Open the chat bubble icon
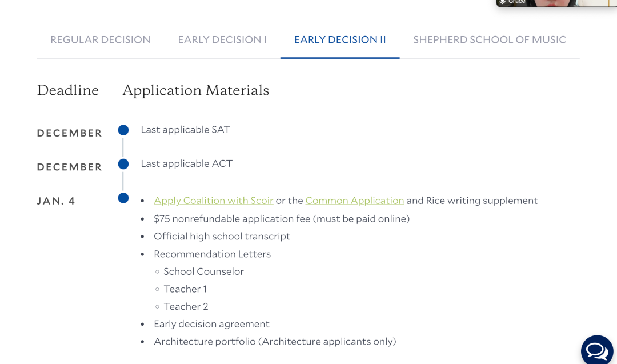Screen dimensions: 617x364 [597, 351]
